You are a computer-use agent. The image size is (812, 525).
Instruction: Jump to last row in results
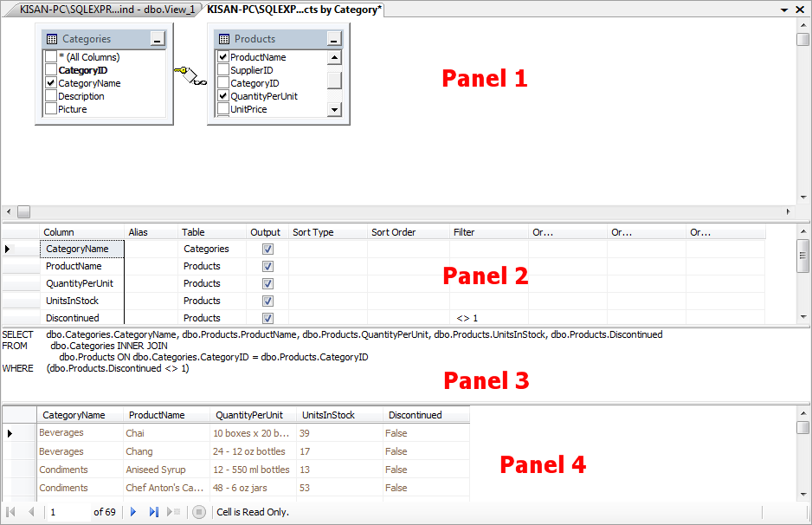(154, 512)
